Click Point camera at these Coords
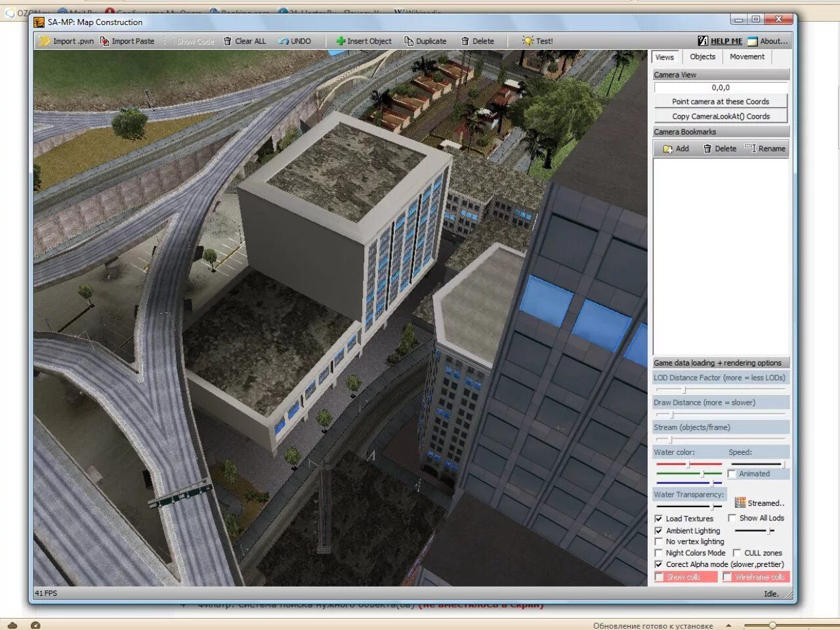The height and width of the screenshot is (630, 840). click(721, 102)
